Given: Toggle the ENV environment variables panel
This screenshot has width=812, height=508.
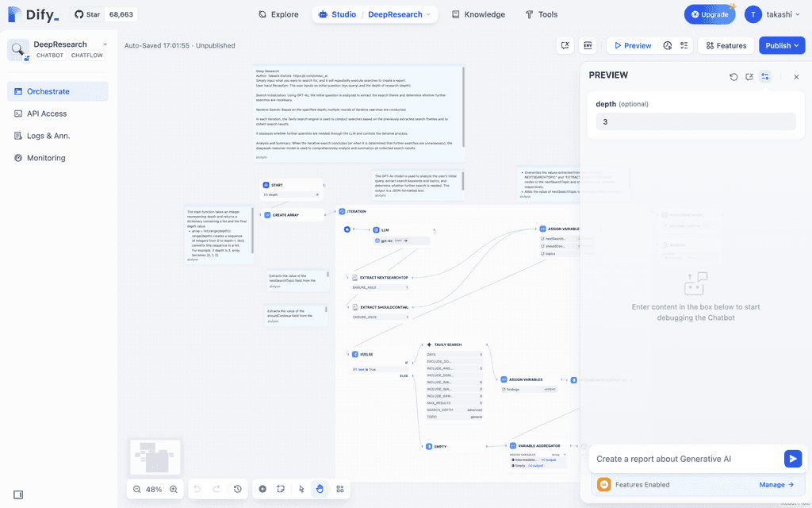Looking at the screenshot, I should click(588, 45).
